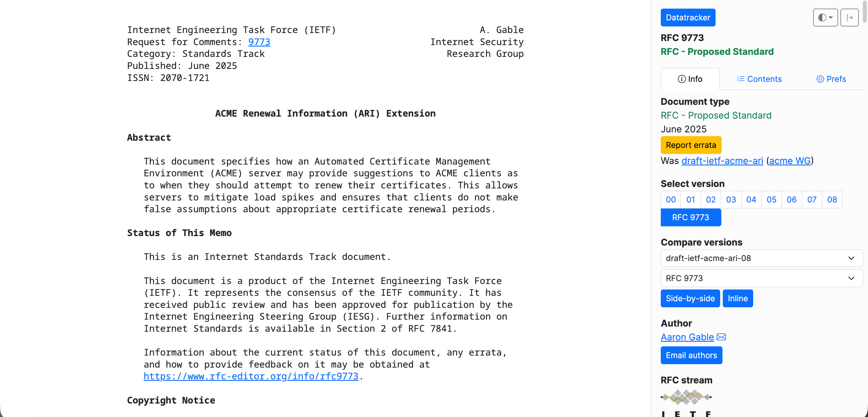Click the envelope icon beside Aaron Gable
Image resolution: width=868 pixels, height=417 pixels.
721,337
